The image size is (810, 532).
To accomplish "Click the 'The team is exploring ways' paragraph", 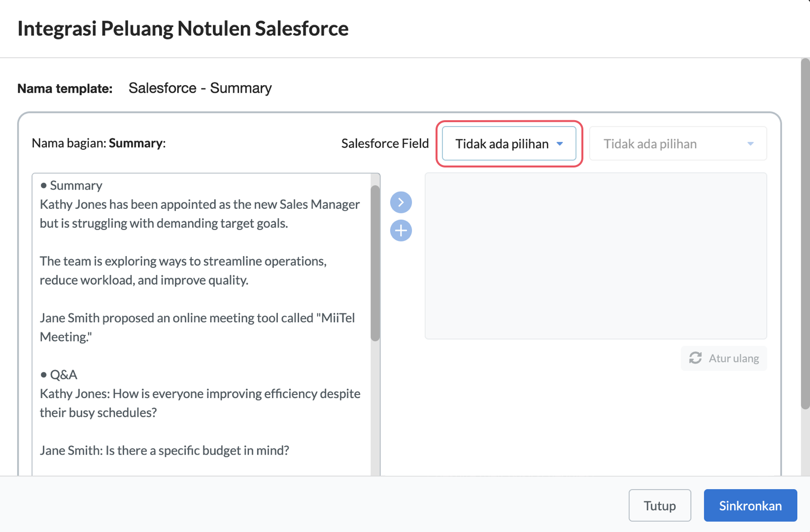I will 183,270.
